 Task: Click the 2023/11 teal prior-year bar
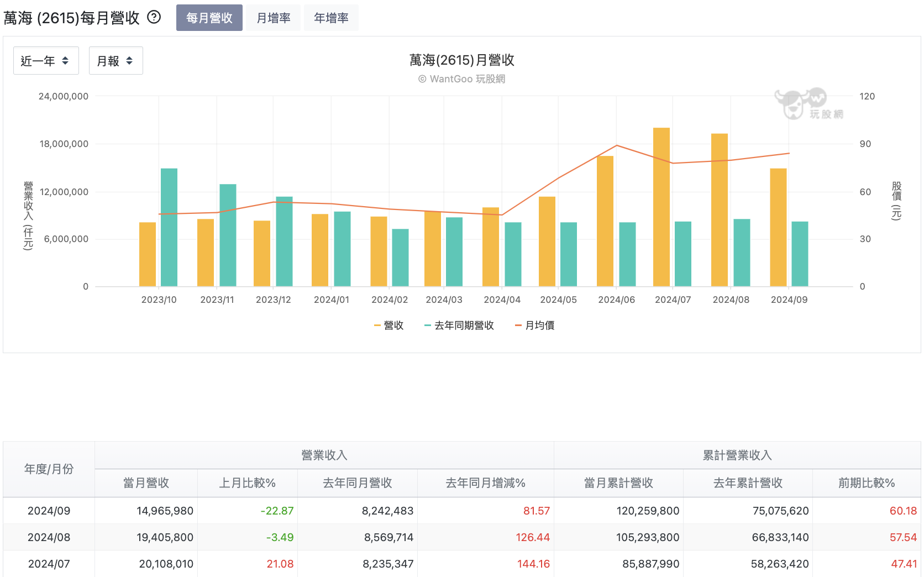click(228, 235)
